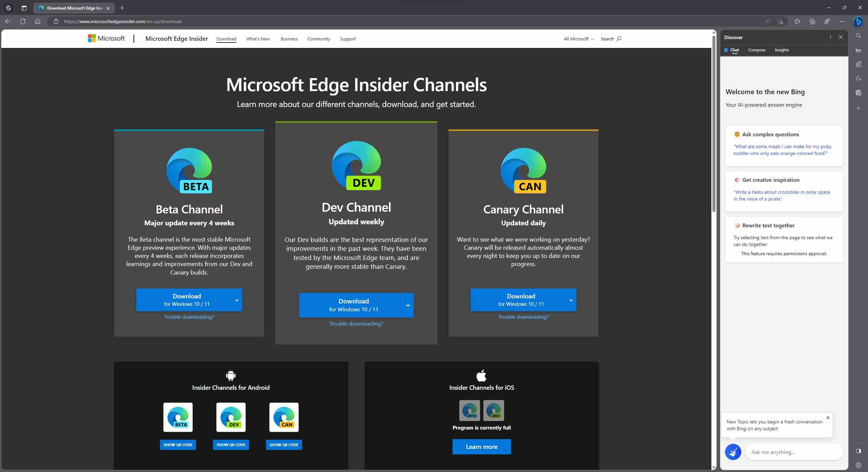Dismiss the New Topic tooltip
Image resolution: width=868 pixels, height=472 pixels.
828,418
